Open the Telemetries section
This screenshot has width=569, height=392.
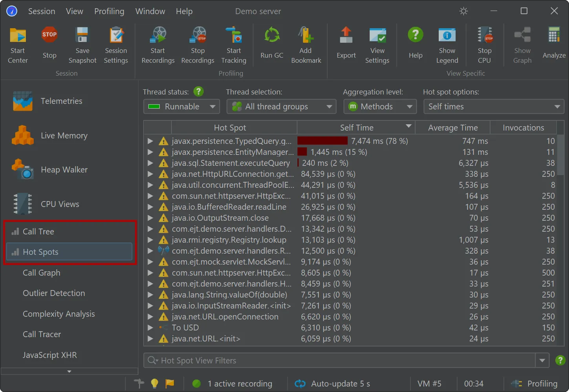point(69,101)
